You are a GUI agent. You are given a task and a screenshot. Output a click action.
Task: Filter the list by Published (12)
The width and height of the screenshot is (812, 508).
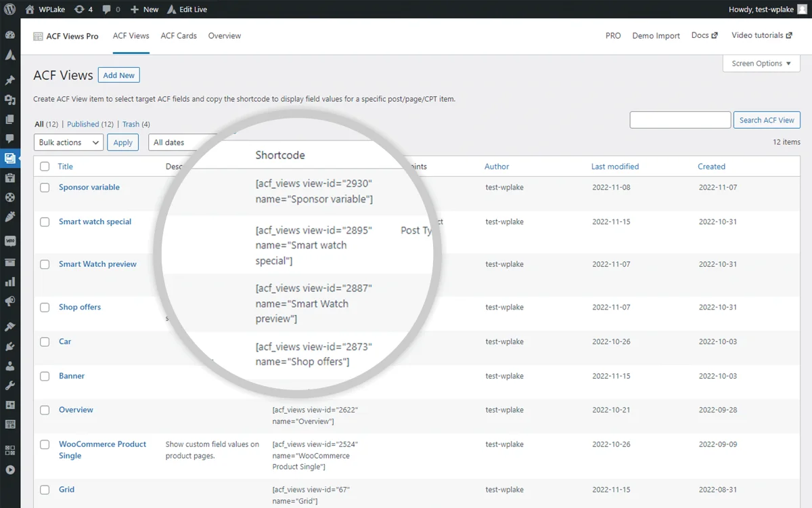coord(90,124)
